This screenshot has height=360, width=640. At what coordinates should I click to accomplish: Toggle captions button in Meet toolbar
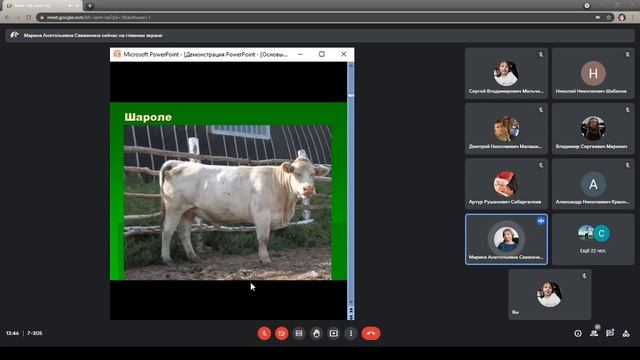(x=299, y=333)
